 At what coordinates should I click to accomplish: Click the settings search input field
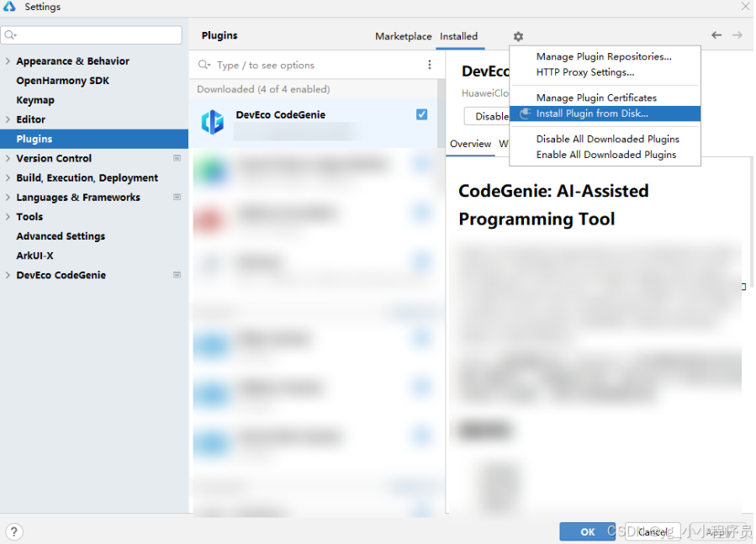pos(93,34)
